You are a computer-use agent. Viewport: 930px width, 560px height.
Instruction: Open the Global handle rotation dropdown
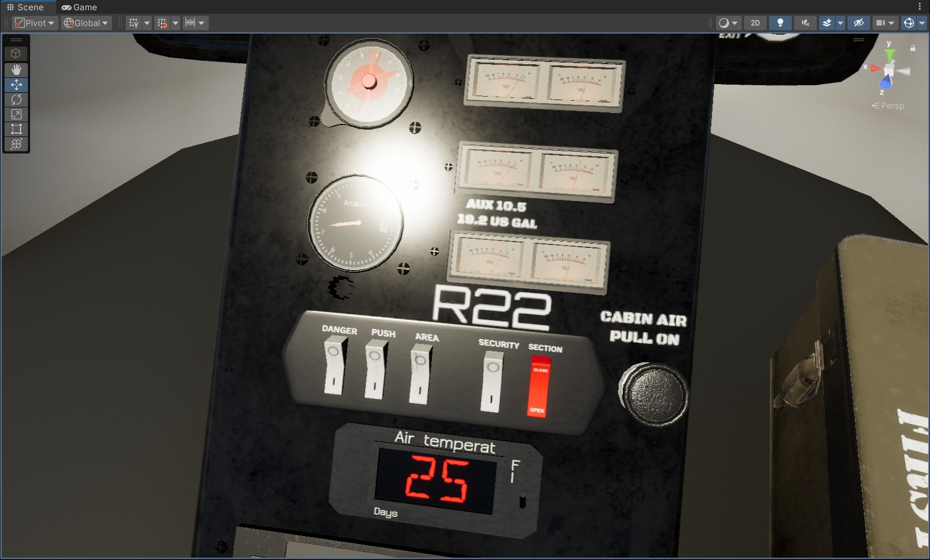86,23
